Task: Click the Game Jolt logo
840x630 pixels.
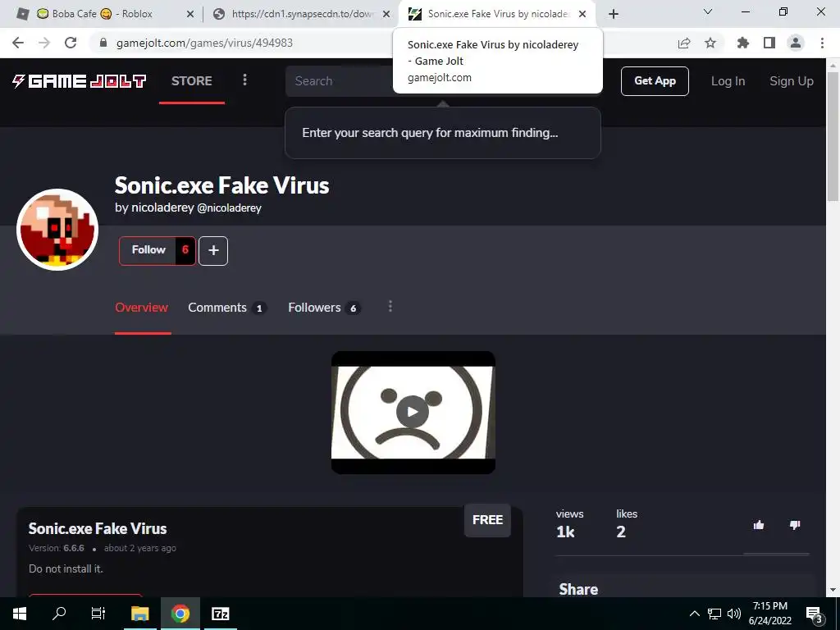Action: 80,81
